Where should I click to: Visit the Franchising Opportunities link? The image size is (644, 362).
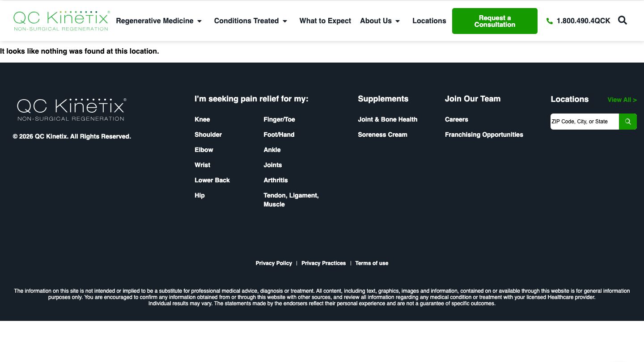(x=484, y=135)
